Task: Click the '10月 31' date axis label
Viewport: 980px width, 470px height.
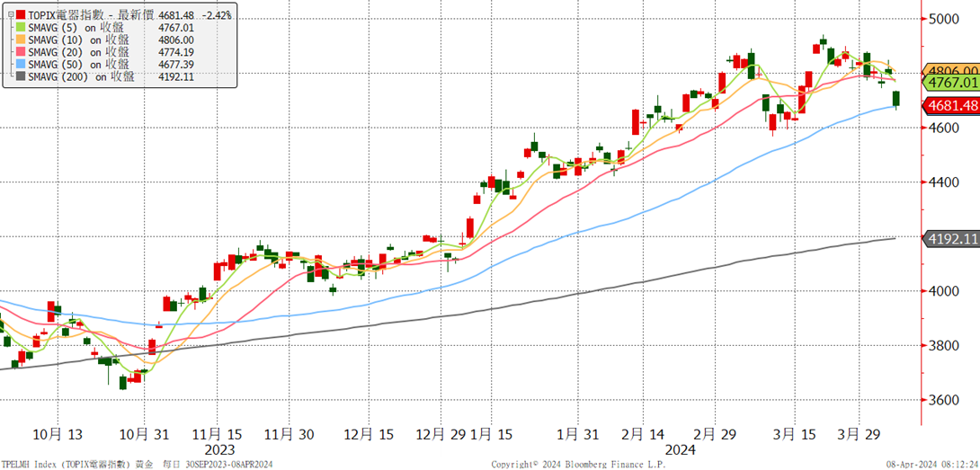Action: (145, 436)
